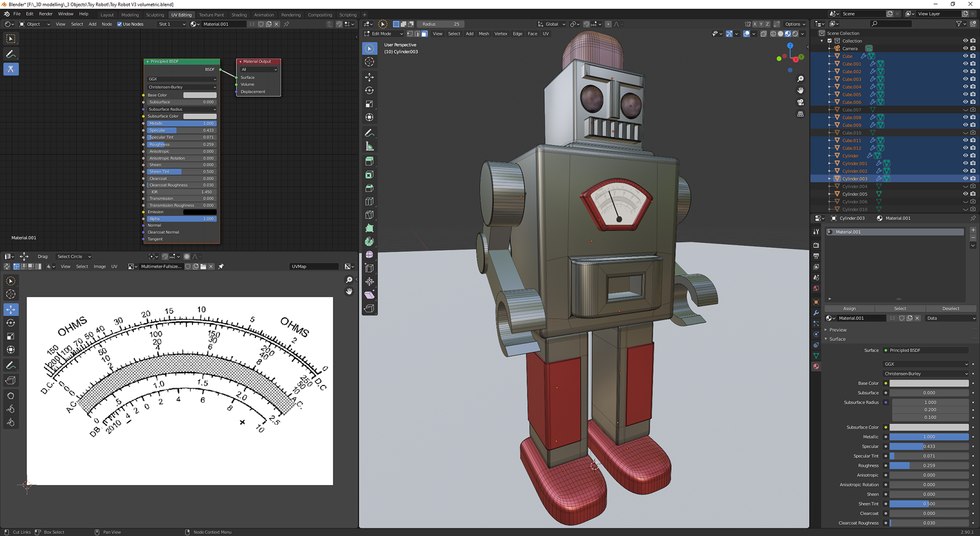Viewport: 980px width, 536px height.
Task: Open the Mesh menu in viewport header
Action: point(484,34)
